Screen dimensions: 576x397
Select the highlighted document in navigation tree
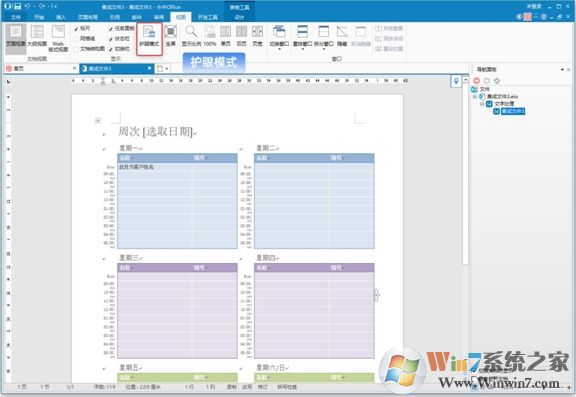(513, 111)
